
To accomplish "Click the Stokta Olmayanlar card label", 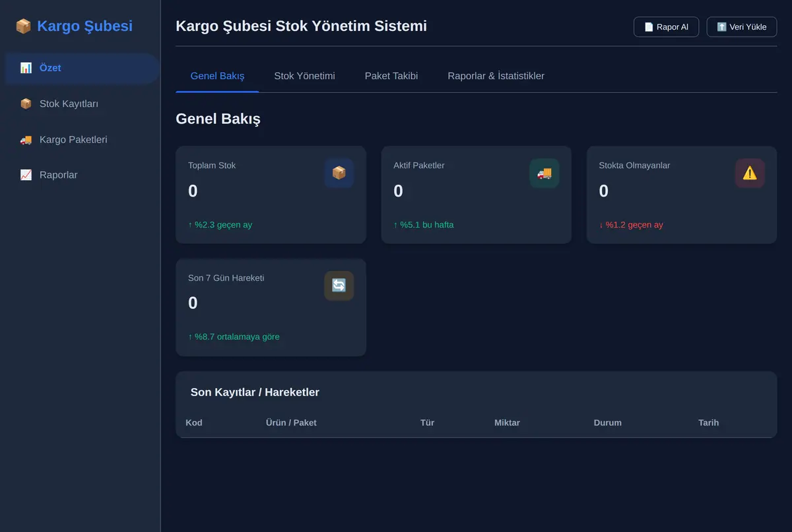I will click(x=634, y=166).
